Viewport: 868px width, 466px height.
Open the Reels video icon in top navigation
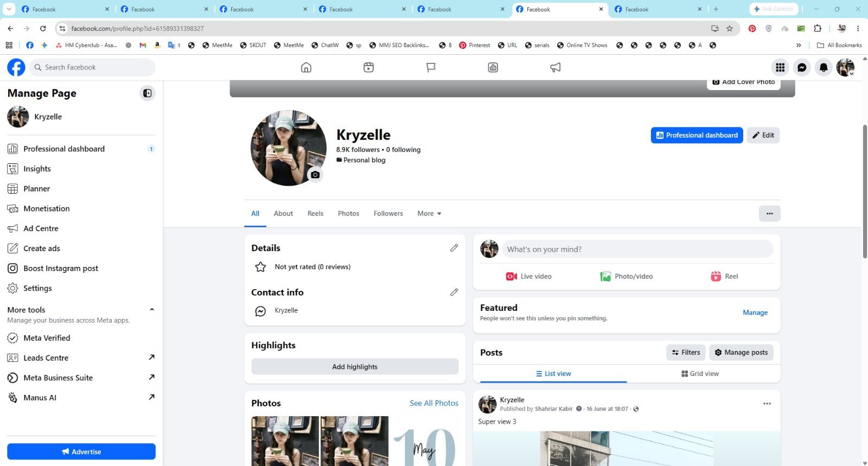368,67
